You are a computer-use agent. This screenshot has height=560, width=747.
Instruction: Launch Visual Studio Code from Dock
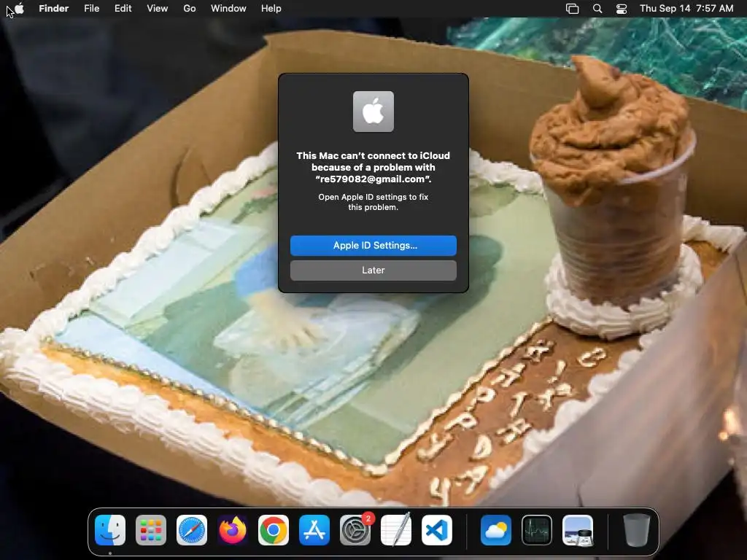coord(437,530)
